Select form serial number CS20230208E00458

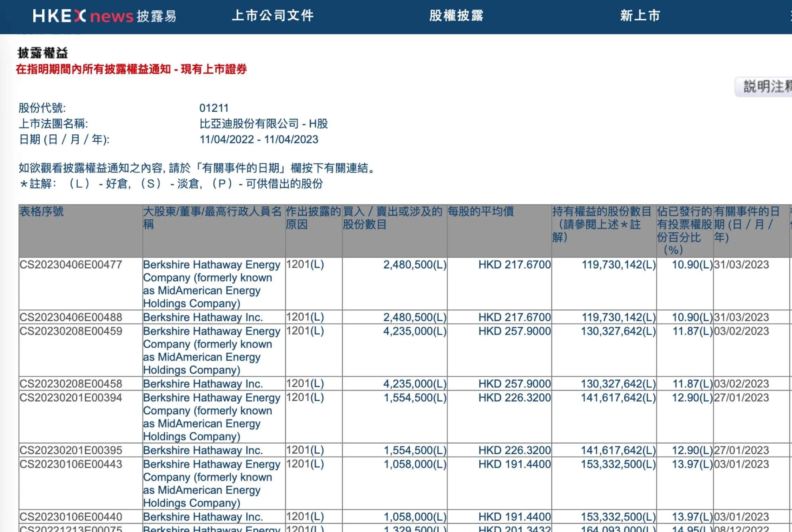click(71, 384)
